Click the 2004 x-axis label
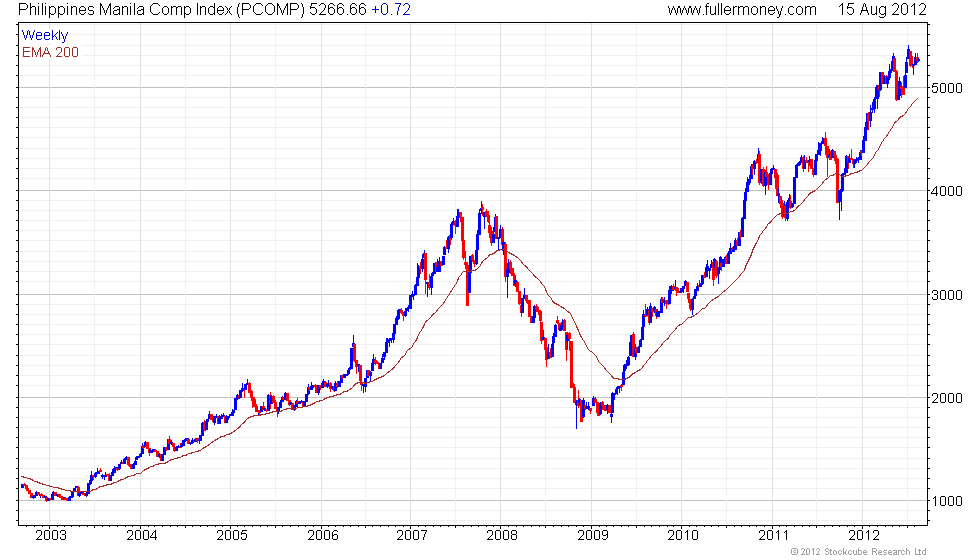980x560 pixels. click(x=141, y=535)
